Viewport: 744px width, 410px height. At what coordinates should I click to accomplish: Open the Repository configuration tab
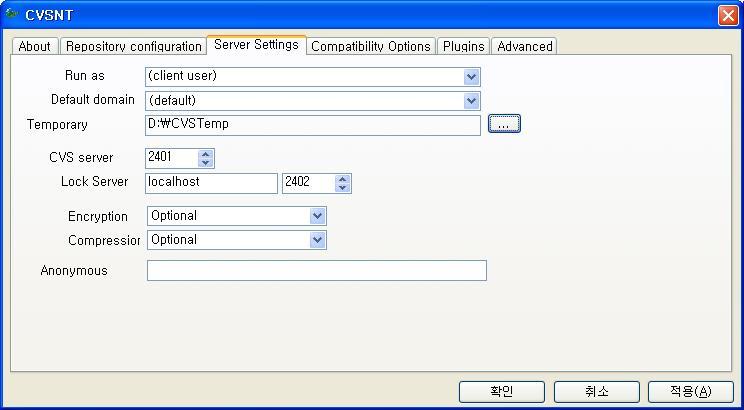[x=134, y=46]
